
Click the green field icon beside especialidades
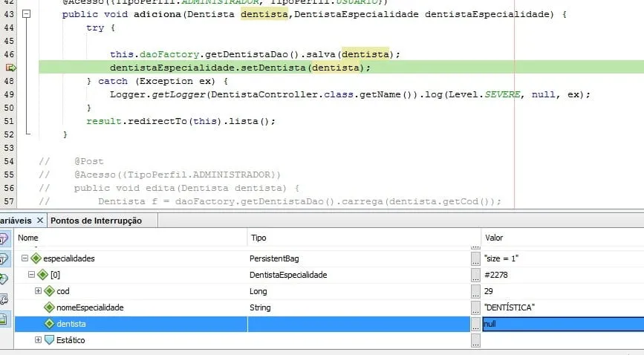[36, 258]
